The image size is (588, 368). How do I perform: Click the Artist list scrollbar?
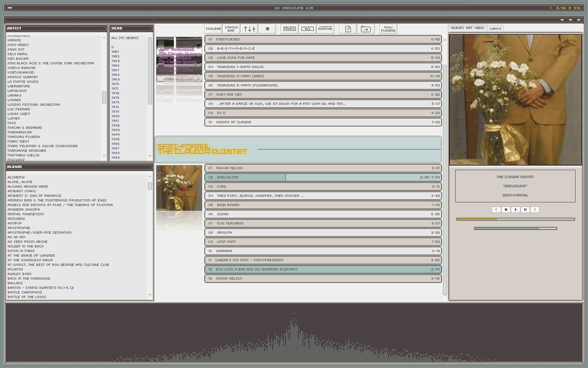pyautogui.click(x=104, y=97)
